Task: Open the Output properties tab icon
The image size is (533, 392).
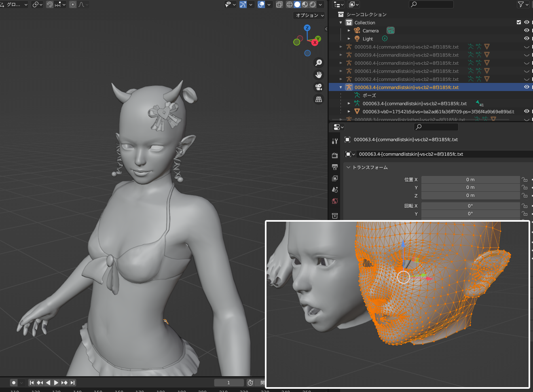Action: point(335,167)
